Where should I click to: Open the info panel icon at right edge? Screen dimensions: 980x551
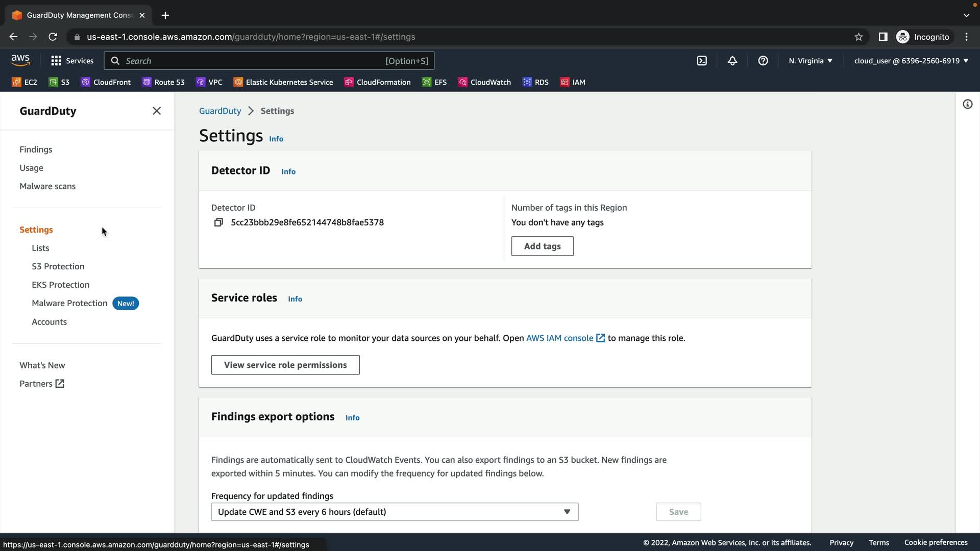coord(967,105)
